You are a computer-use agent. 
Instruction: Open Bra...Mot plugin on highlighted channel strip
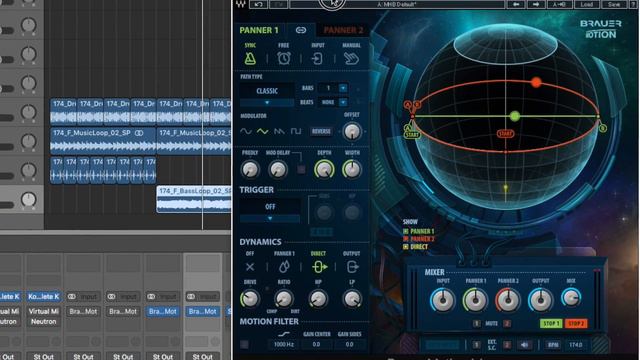click(x=203, y=311)
